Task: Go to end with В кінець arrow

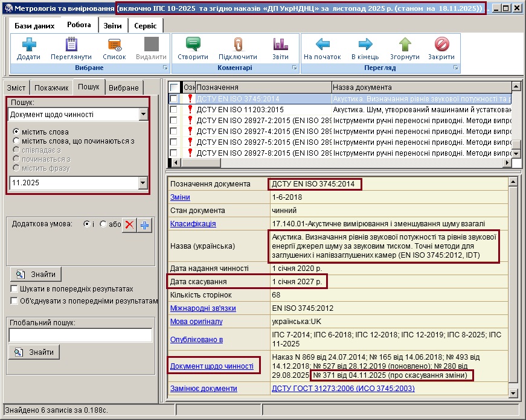Action: pyautogui.click(x=365, y=45)
